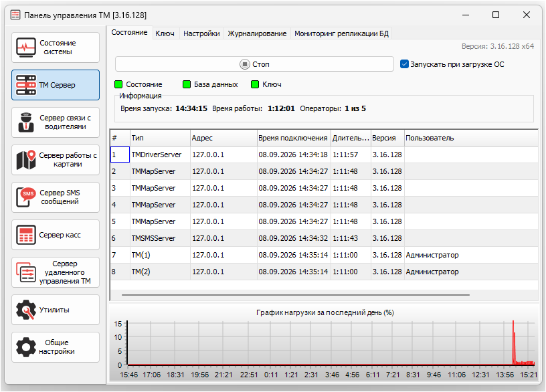Click the stop symbol on Стоп button
Viewport: 546px width, 392px height.
click(x=245, y=64)
